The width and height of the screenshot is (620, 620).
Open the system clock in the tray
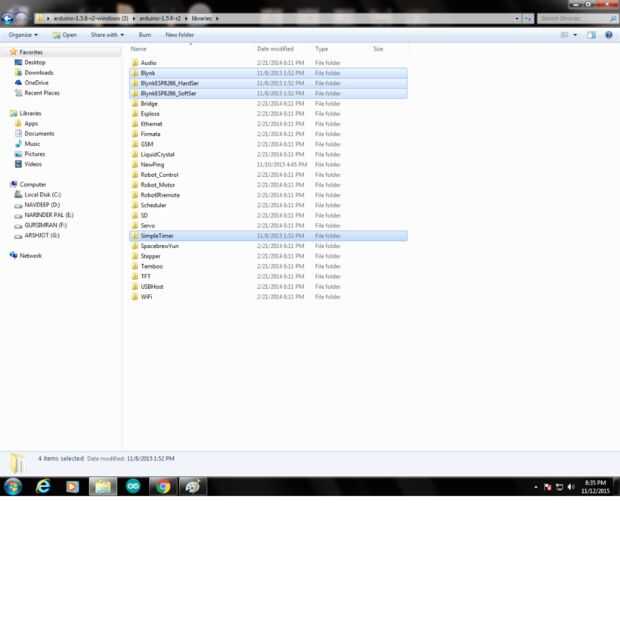tap(595, 487)
